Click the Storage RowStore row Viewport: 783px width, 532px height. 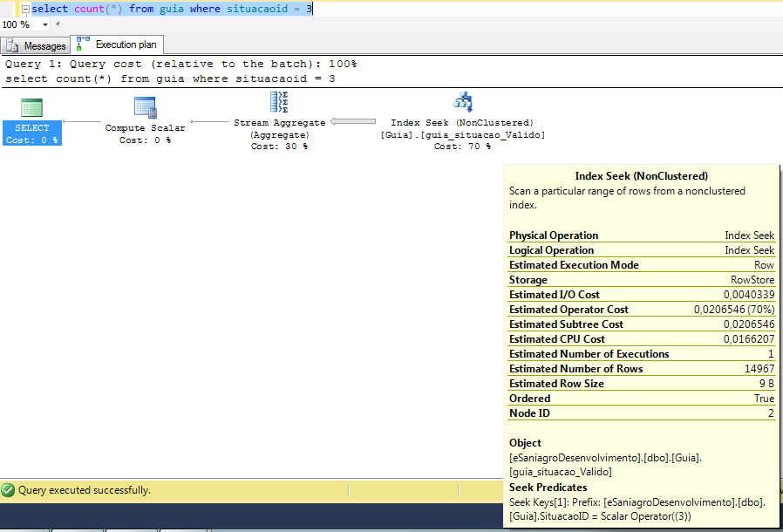(641, 280)
